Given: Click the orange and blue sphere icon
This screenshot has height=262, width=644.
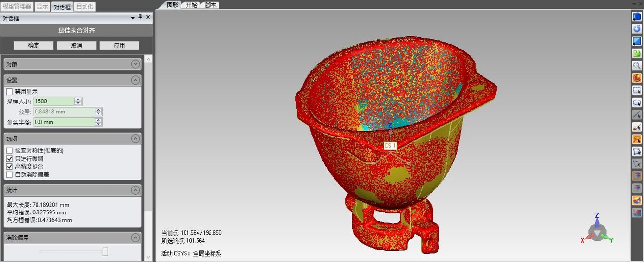Looking at the screenshot, I should [637, 200].
